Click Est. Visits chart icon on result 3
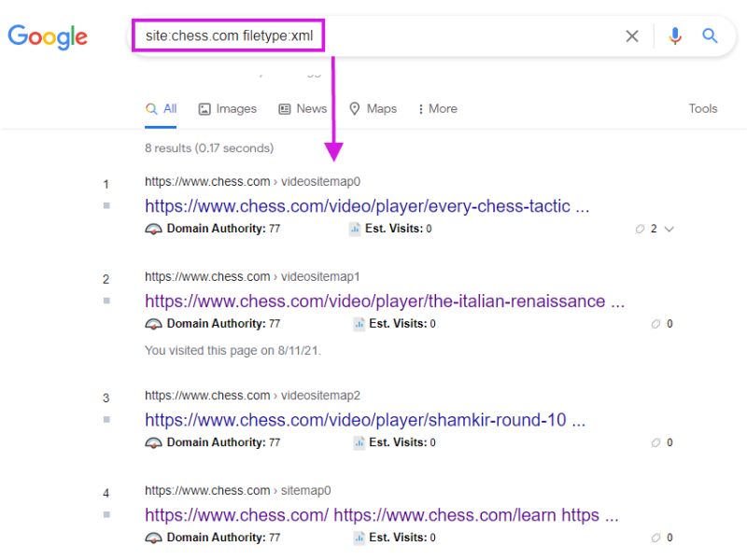The width and height of the screenshot is (747, 560). click(359, 442)
